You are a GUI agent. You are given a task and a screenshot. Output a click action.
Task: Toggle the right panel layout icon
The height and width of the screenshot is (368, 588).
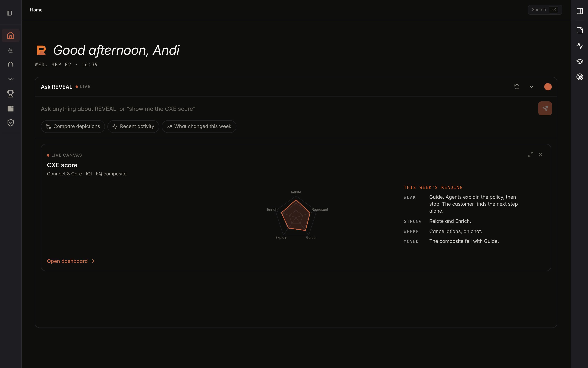click(580, 11)
